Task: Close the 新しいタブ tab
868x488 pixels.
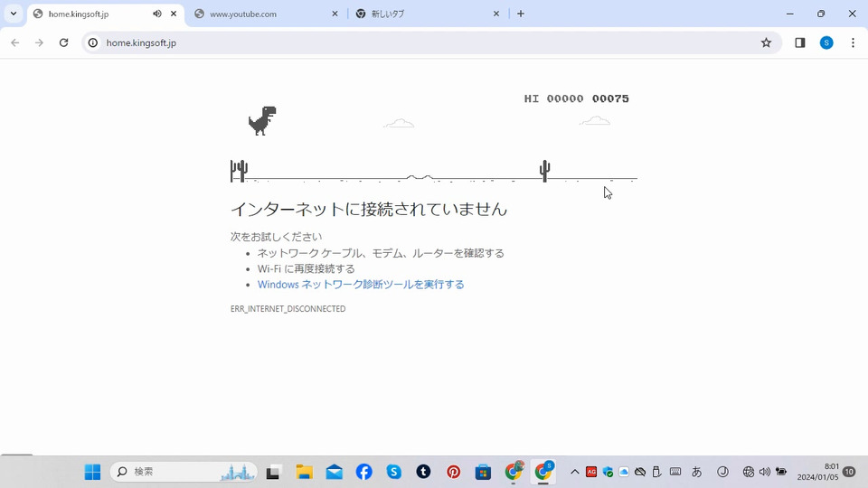Action: click(496, 14)
